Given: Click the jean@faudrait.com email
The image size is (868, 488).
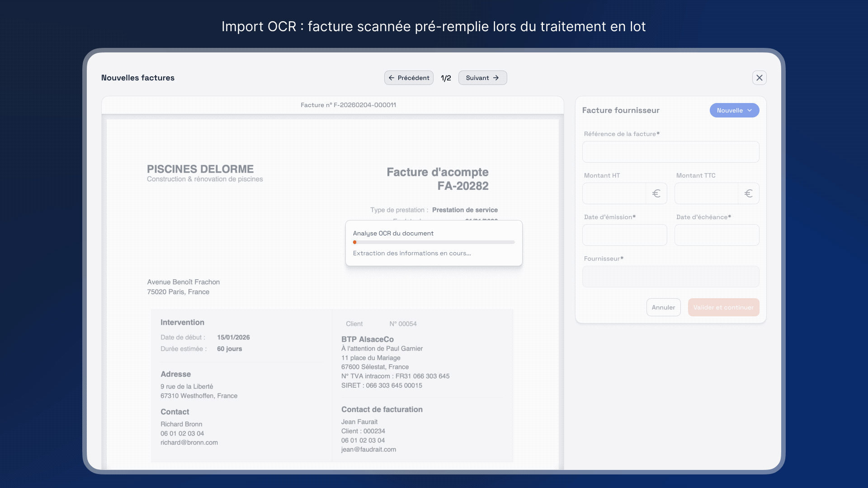Looking at the screenshot, I should click(368, 449).
